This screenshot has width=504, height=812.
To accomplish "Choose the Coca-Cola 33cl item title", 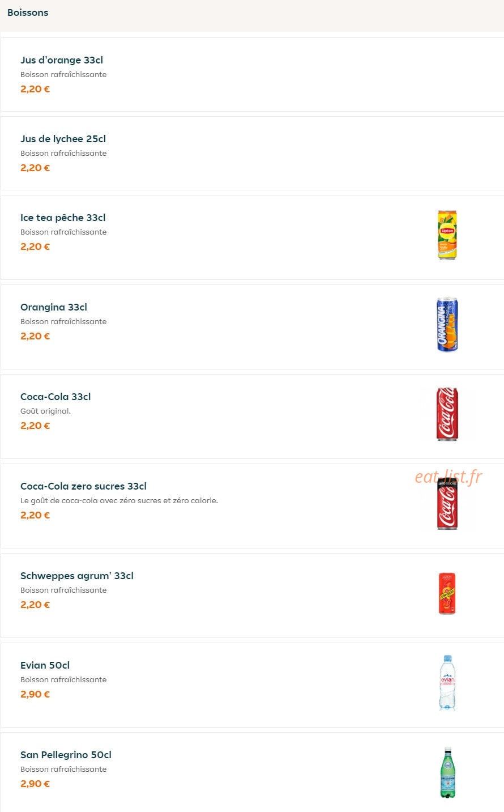I will pyautogui.click(x=55, y=397).
